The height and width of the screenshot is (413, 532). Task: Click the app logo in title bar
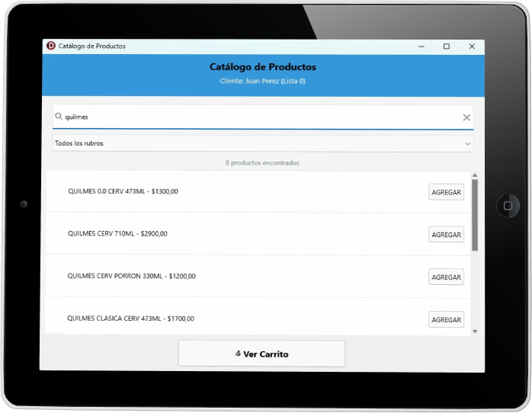[x=51, y=46]
